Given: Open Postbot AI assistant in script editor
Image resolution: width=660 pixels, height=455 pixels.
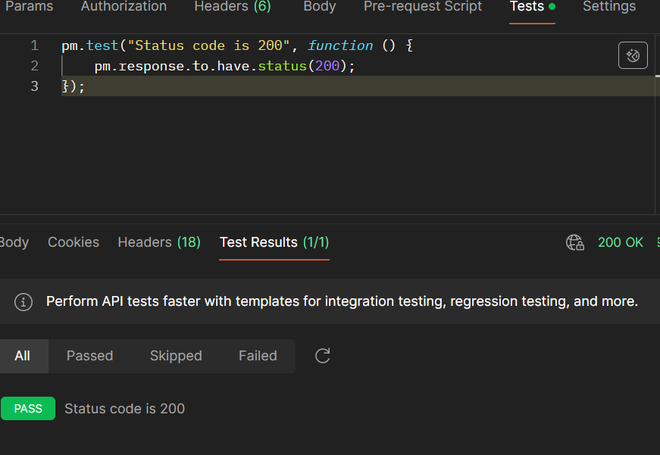Looking at the screenshot, I should click(633, 56).
